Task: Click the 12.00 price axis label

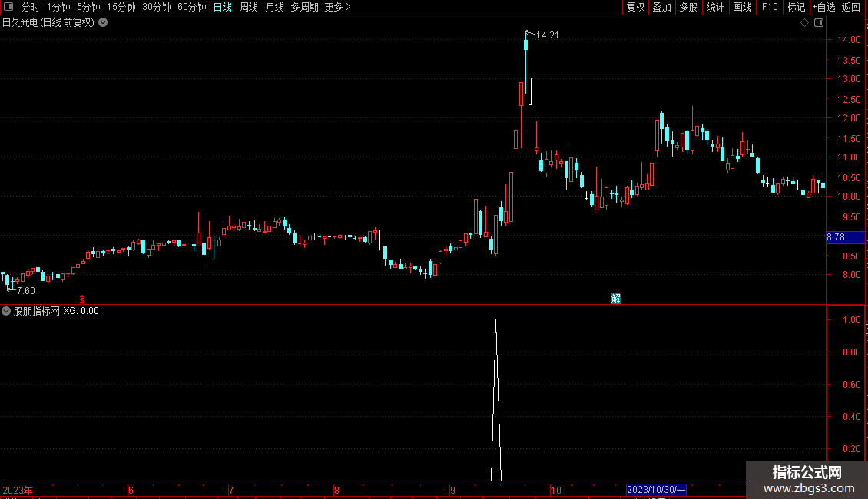Action: coord(849,117)
